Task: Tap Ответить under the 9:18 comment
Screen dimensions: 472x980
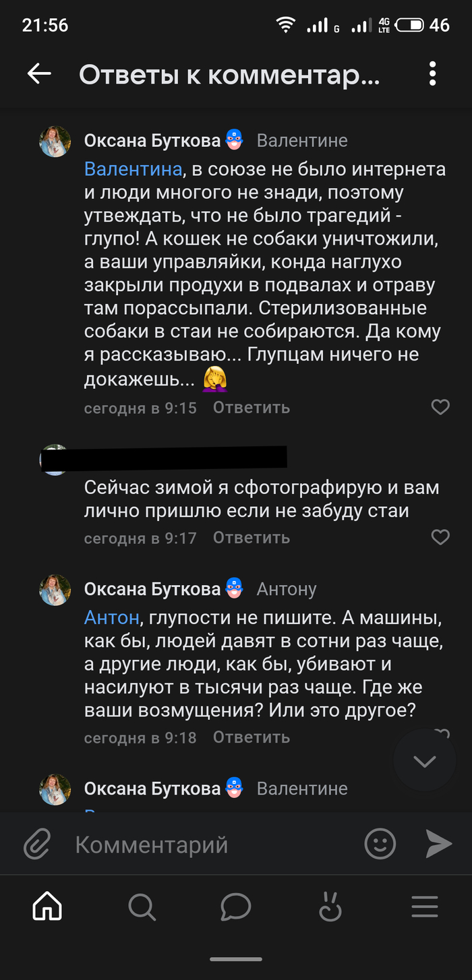Action: [x=252, y=737]
